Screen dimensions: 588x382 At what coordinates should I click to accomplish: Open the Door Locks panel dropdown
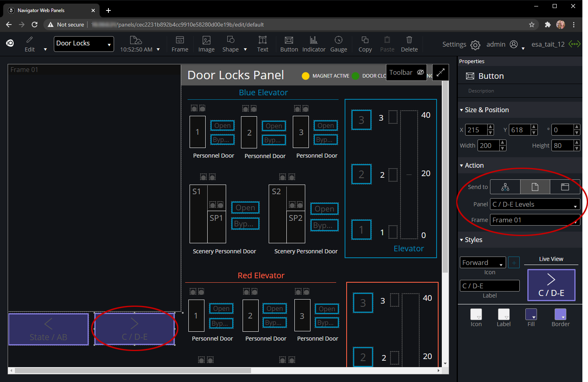click(84, 44)
